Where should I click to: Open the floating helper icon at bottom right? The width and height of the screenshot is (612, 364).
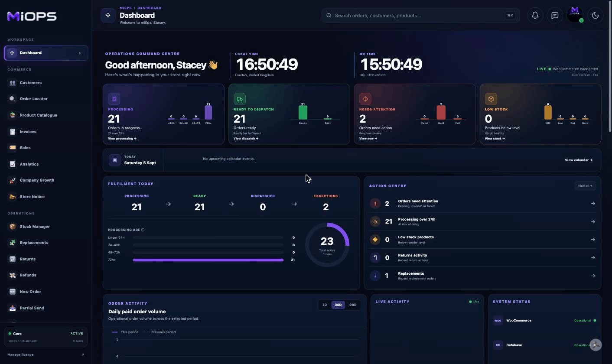coord(596,345)
